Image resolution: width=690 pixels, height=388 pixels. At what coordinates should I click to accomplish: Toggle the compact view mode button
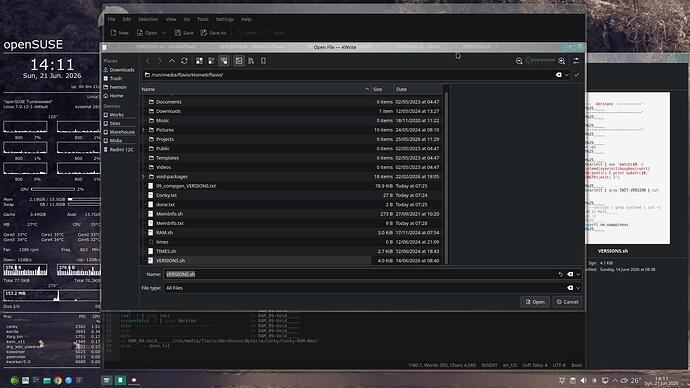pos(211,61)
